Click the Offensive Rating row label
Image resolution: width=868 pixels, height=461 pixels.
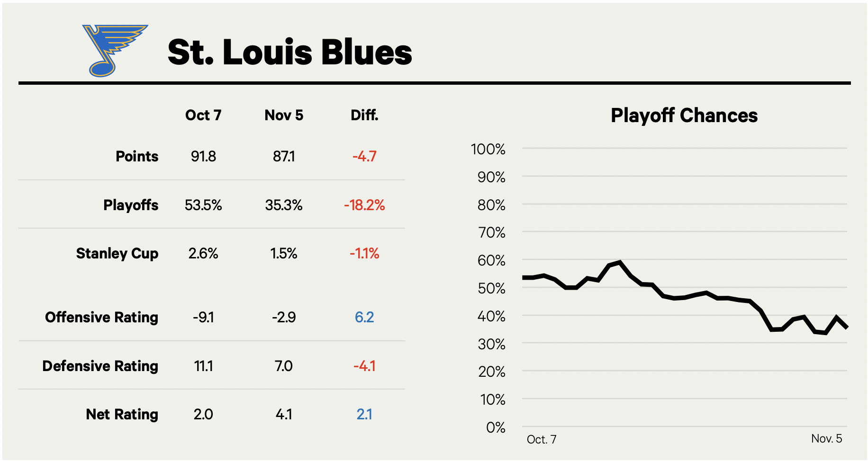tap(101, 317)
